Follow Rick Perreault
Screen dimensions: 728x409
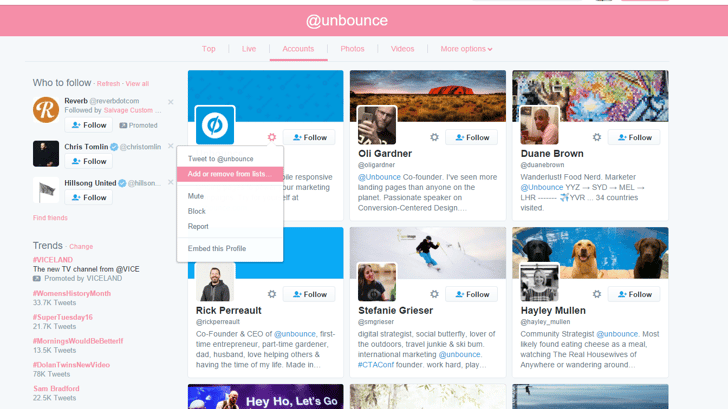pyautogui.click(x=309, y=294)
